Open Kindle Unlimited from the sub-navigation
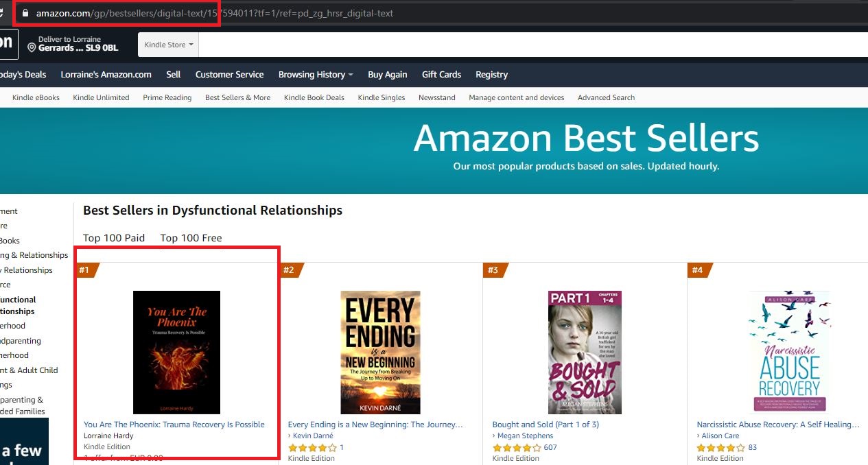The image size is (868, 465). point(101,97)
